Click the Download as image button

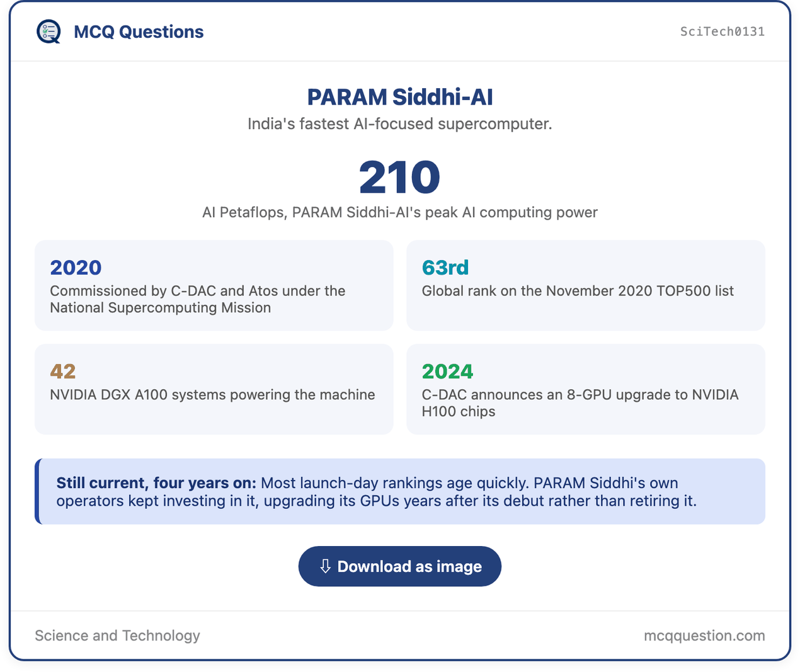coord(400,566)
